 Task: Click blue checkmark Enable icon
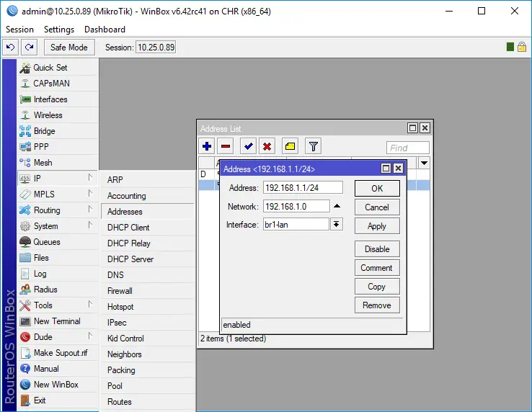(249, 146)
